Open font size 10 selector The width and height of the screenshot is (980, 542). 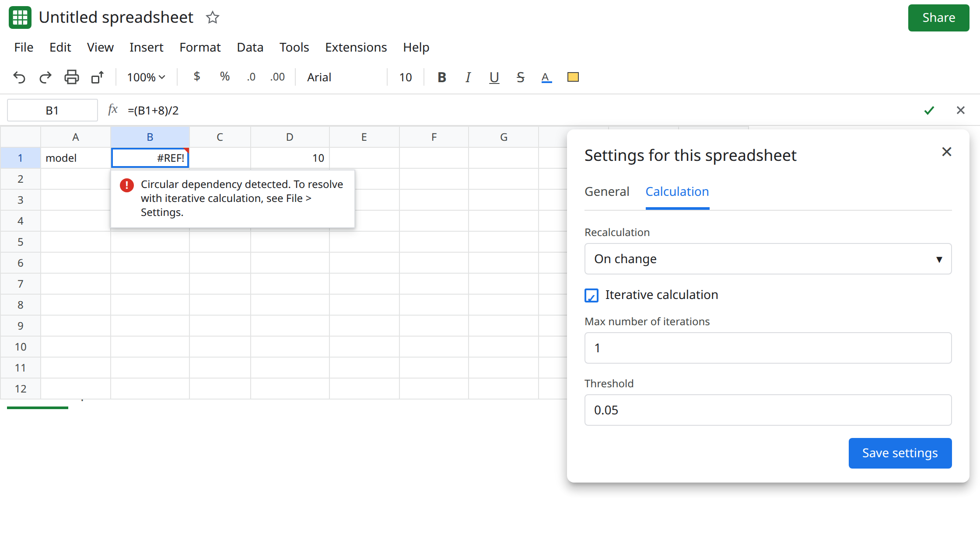406,77
